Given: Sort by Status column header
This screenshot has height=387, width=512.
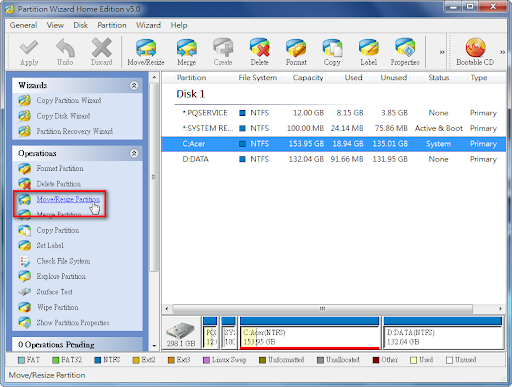Looking at the screenshot, I should click(438, 78).
